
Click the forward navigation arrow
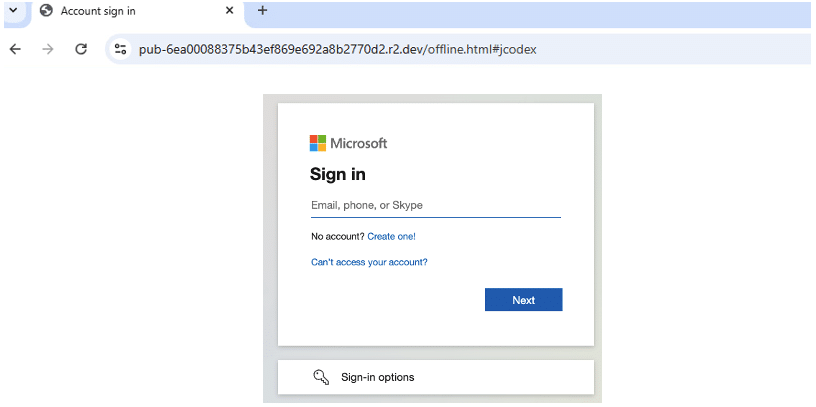48,49
